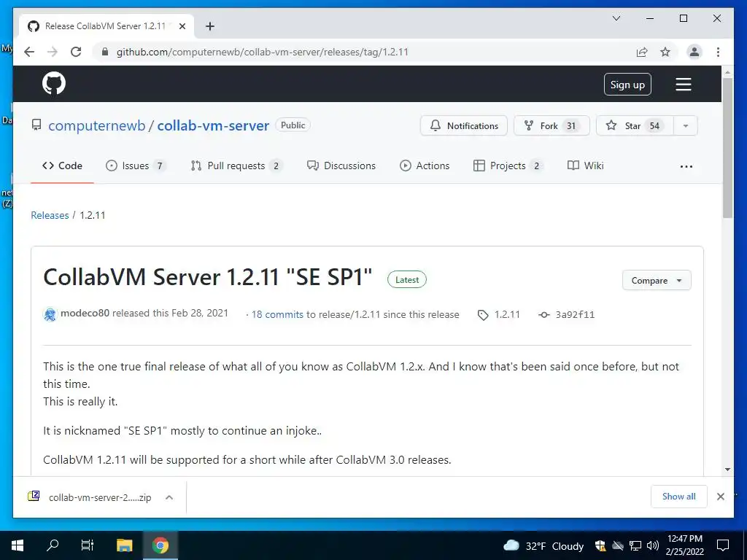Screen dimensions: 747x560
Task: Click the site lock icon in address bar
Action: pos(105,52)
